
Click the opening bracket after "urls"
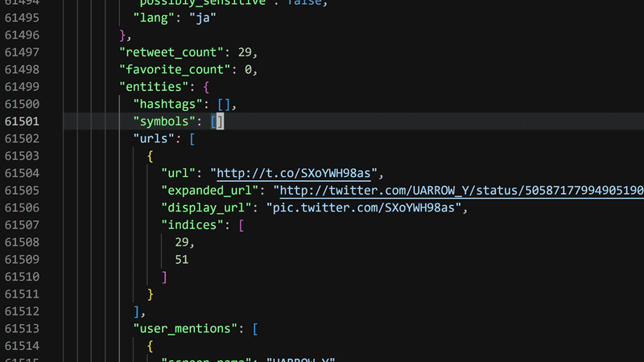(192, 138)
